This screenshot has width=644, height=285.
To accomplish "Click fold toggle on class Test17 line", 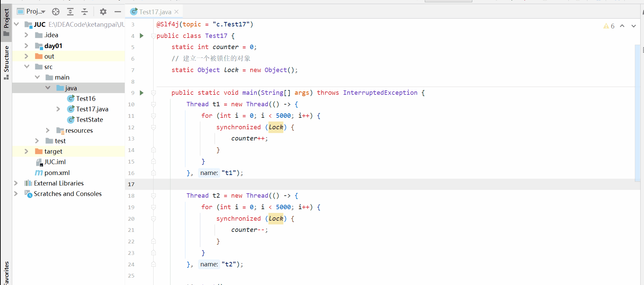I will (x=154, y=36).
